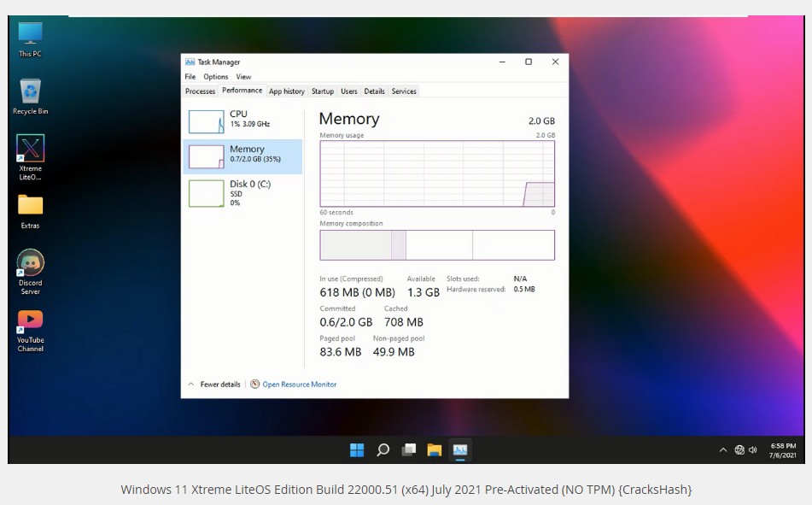Open File Explorer from the taskbar
Image resolution: width=812 pixels, height=505 pixels.
click(x=434, y=449)
